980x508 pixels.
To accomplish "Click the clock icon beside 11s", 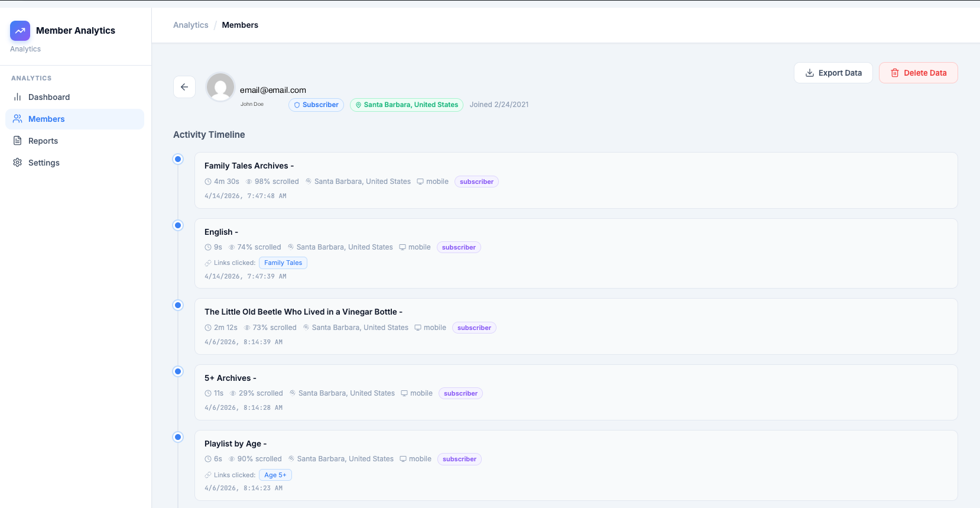I will pyautogui.click(x=208, y=393).
